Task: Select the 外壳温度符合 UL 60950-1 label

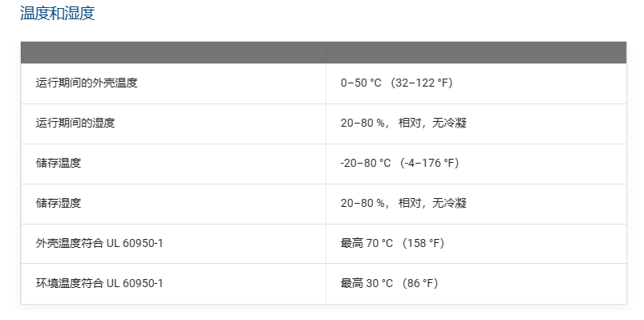Action: pos(99,243)
